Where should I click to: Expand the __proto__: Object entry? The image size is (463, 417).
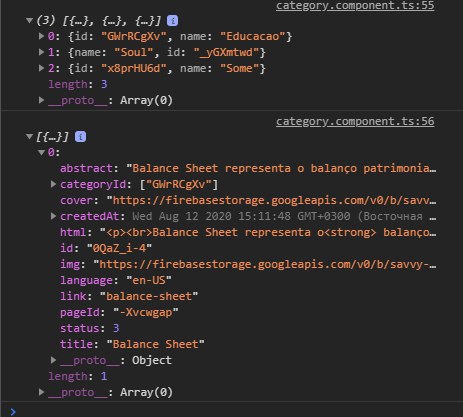[x=53, y=360]
